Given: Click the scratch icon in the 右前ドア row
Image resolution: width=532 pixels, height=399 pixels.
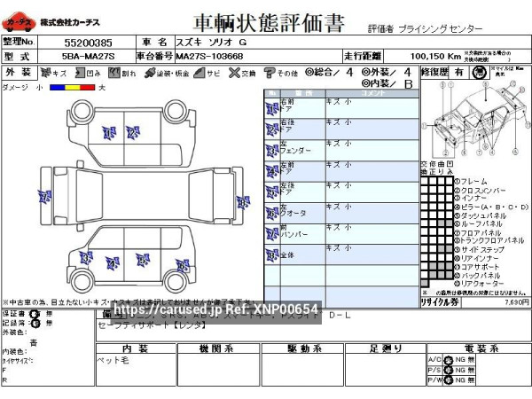Looking at the screenshot, I should [x=271, y=108].
